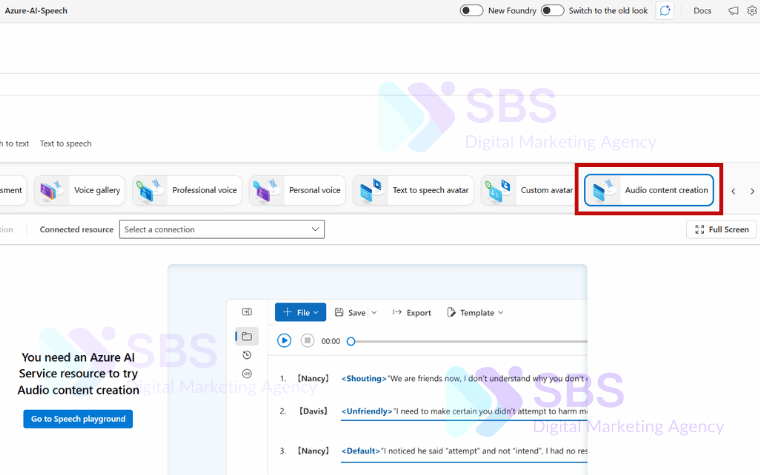Click the Personal voice icon
This screenshot has width=760, height=475.
click(x=266, y=190)
